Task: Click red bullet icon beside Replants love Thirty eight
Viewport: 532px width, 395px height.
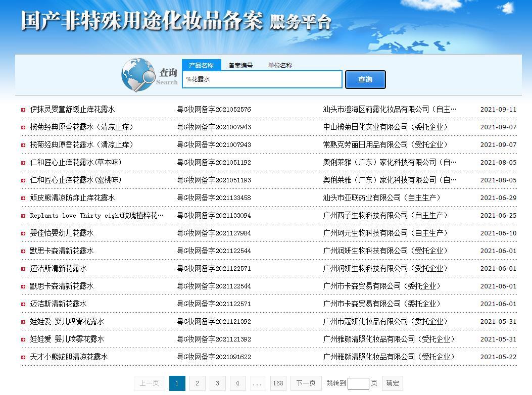Action: pyautogui.click(x=23, y=216)
